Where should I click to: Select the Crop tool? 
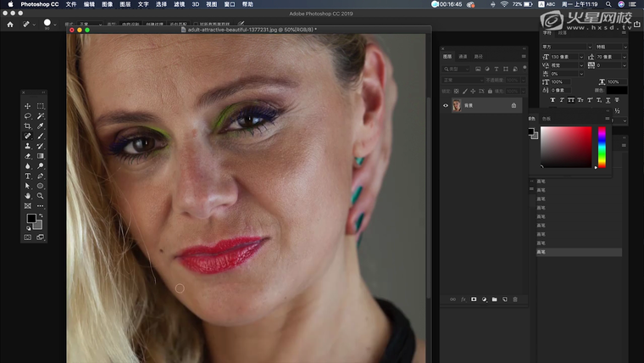[x=28, y=126]
